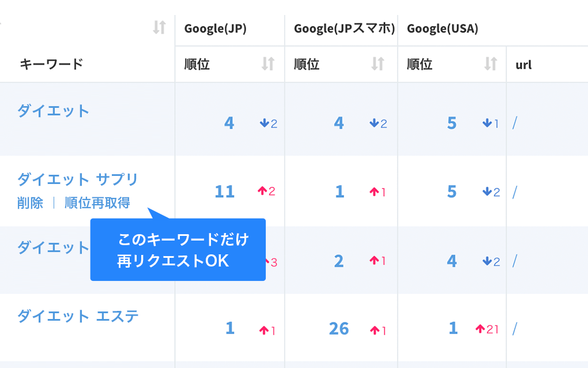The height and width of the screenshot is (368, 588).
Task: Click Google(USA) down arrow 1 in ダイエット row
Action: pyautogui.click(x=491, y=123)
